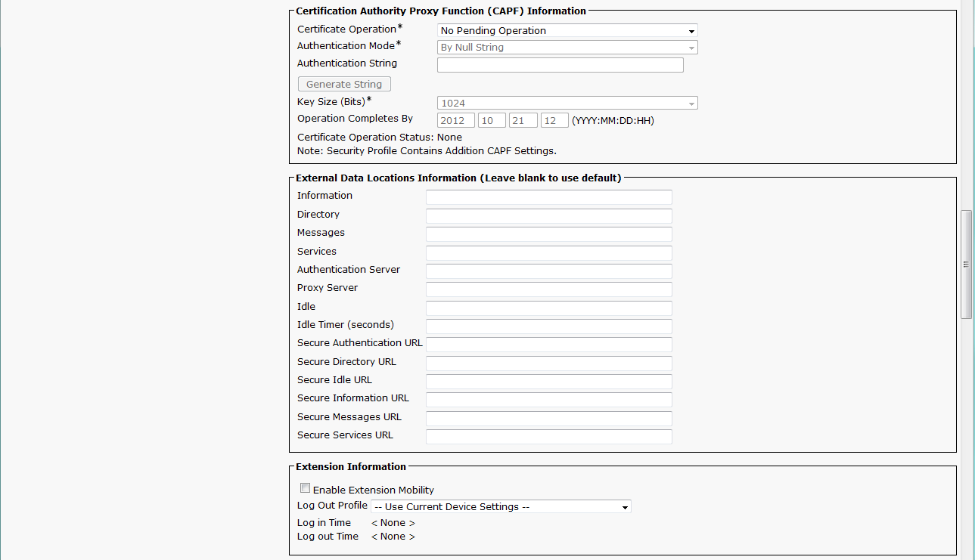Screen dimensions: 975x560
Task: Click into the Services text field
Action: click(x=548, y=253)
